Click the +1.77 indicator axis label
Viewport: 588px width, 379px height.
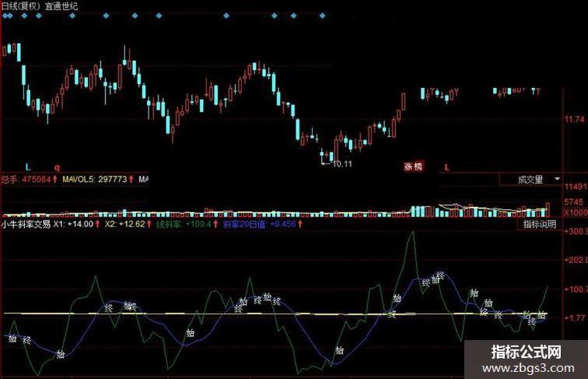click(574, 318)
